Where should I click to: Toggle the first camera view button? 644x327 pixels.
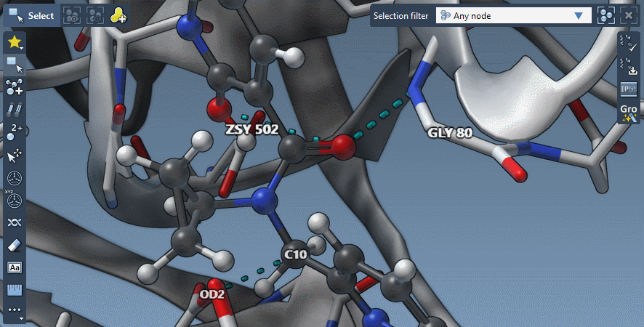(71, 15)
